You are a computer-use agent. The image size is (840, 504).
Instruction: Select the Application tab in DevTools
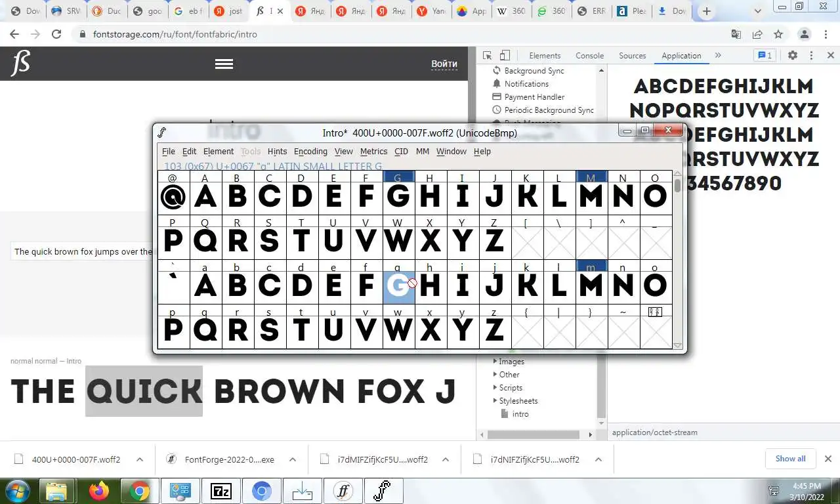(681, 56)
